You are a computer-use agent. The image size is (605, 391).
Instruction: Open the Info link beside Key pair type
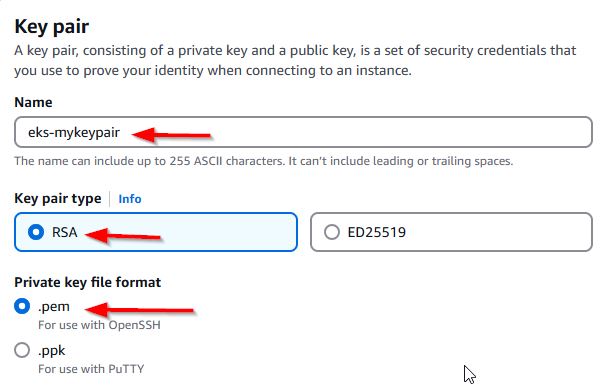[x=130, y=199]
